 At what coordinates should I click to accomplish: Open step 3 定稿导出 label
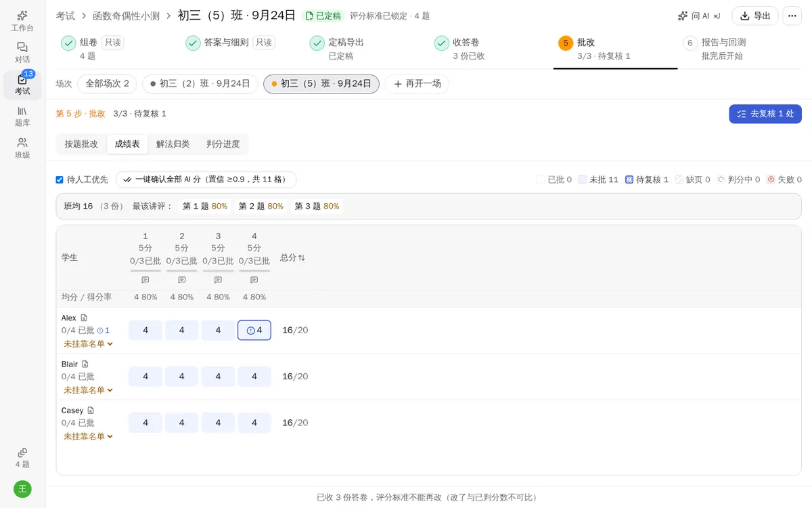pos(346,42)
